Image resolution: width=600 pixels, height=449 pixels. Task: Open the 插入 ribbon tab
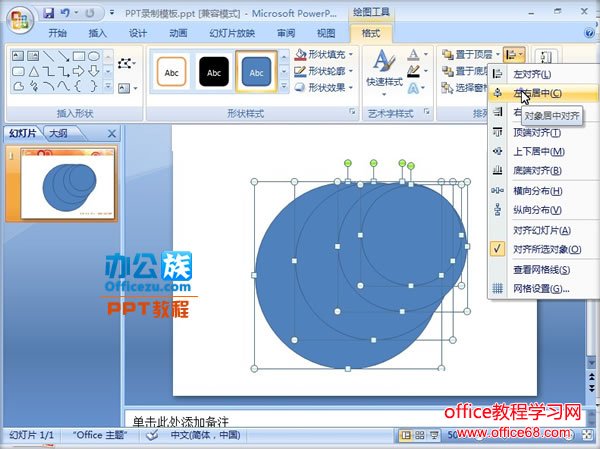click(98, 33)
